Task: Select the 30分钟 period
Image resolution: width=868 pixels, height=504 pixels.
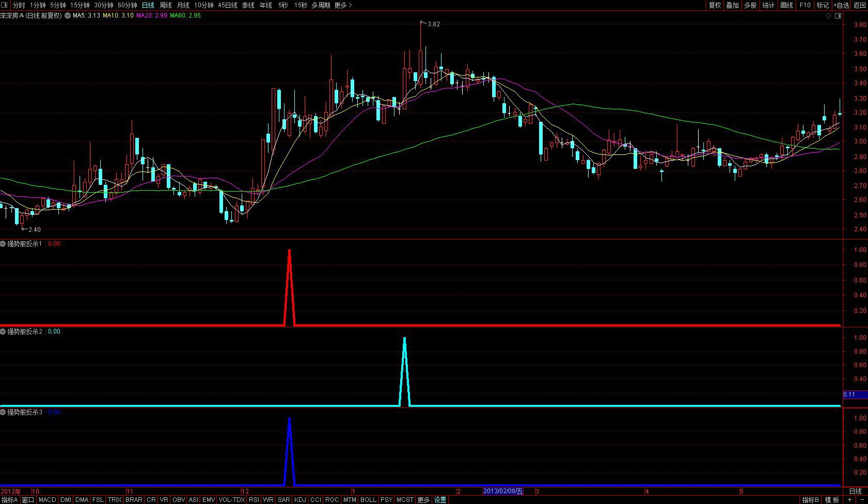Action: tap(103, 5)
